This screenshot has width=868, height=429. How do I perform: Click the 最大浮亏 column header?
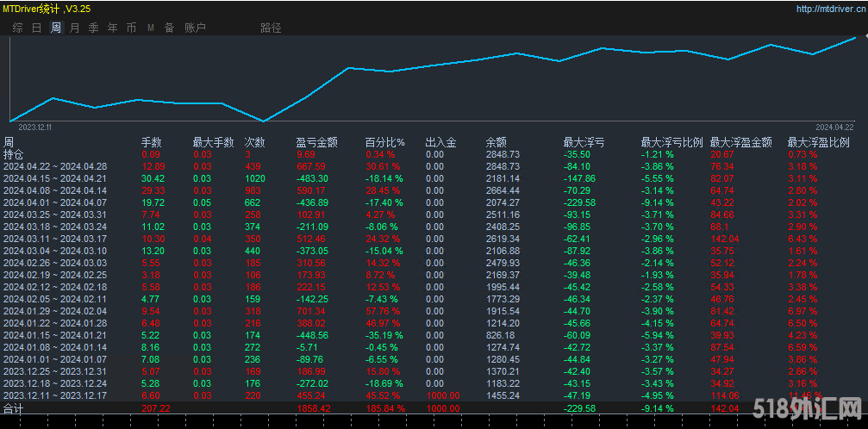click(584, 142)
